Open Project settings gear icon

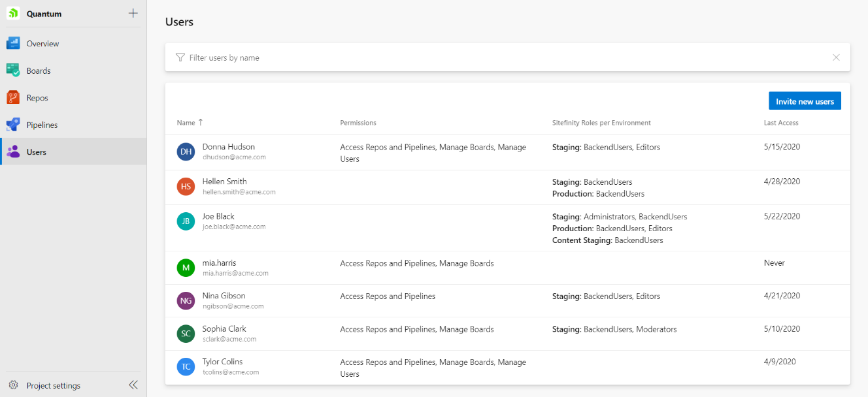point(13,385)
